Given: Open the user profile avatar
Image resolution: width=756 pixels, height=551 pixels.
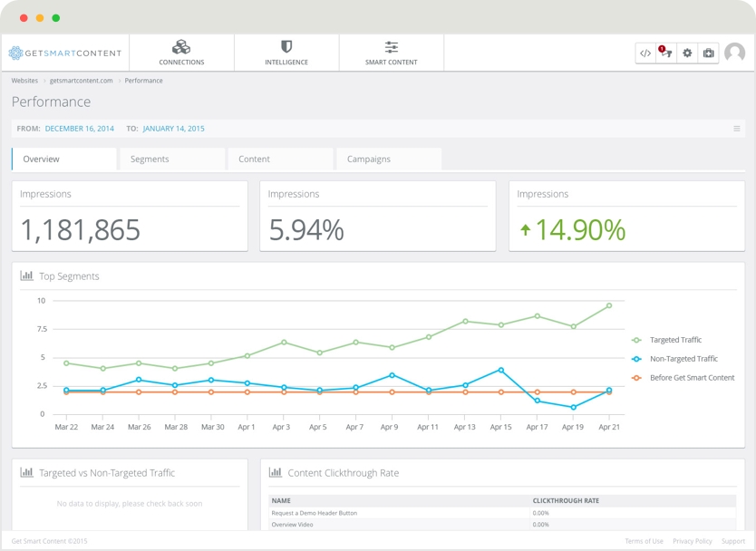Looking at the screenshot, I should click(x=734, y=53).
